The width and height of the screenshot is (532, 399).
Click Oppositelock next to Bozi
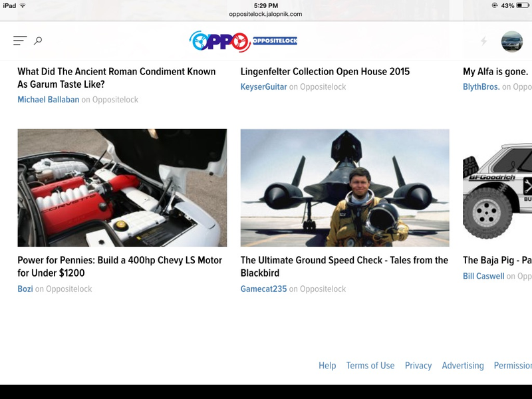(x=69, y=289)
